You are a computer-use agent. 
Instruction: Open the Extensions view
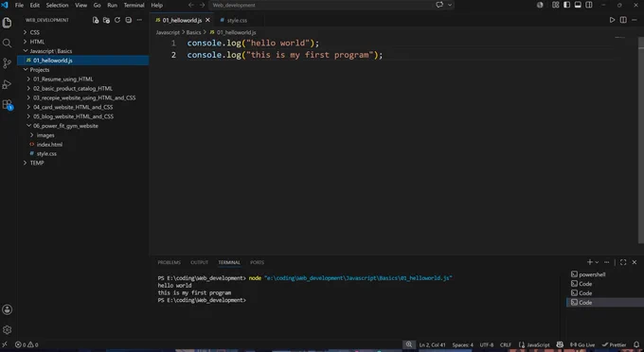[x=7, y=105]
